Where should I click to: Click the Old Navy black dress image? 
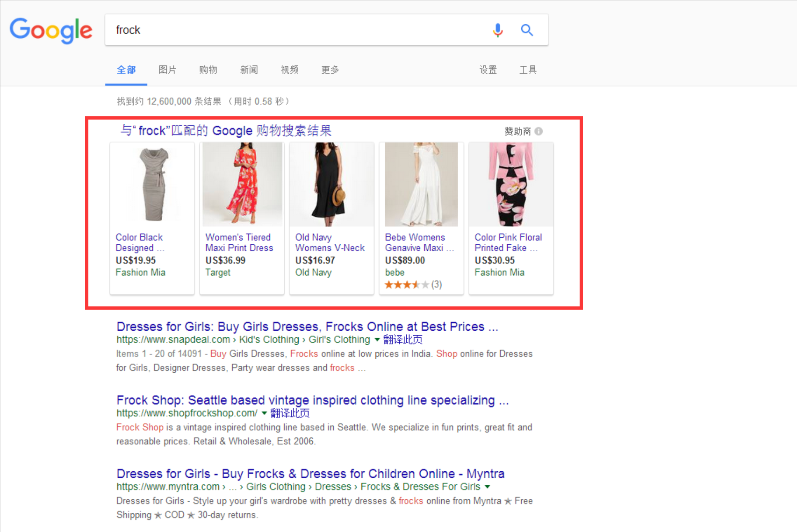pyautogui.click(x=332, y=184)
